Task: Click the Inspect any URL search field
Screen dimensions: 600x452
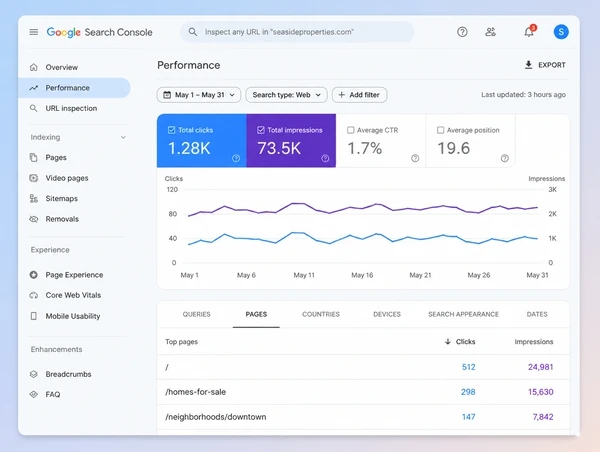Action: [x=297, y=32]
